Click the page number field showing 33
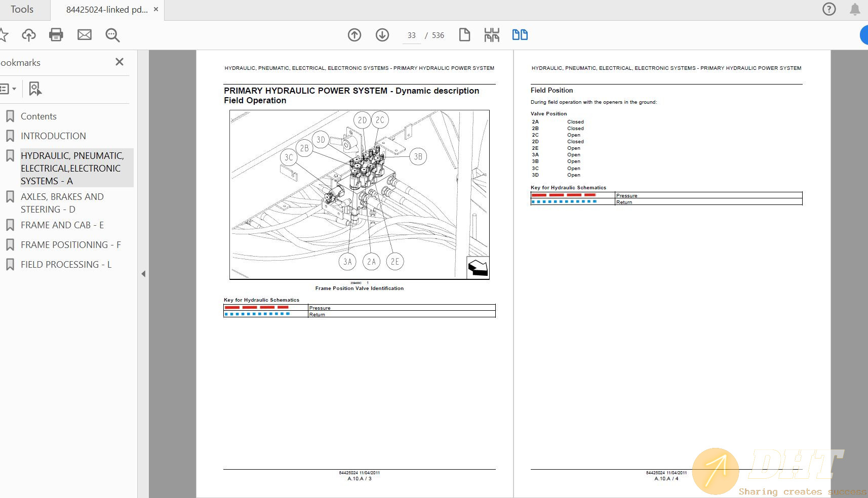The image size is (868, 498). click(x=412, y=35)
